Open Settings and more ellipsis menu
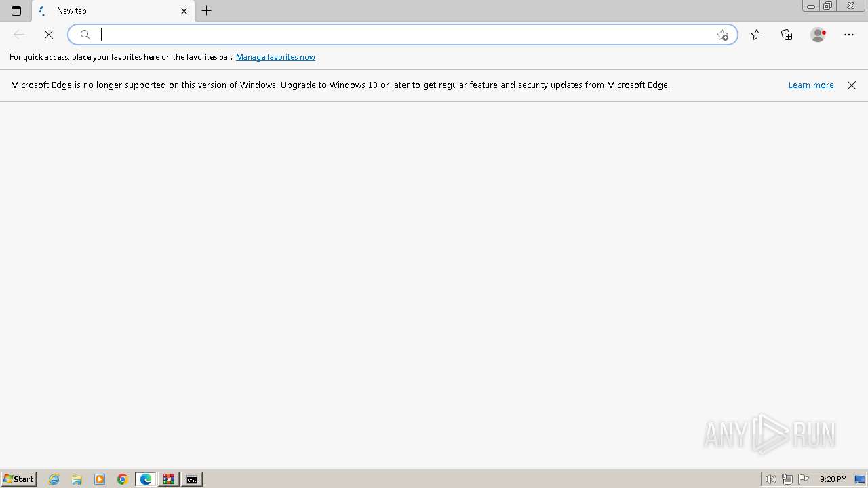The height and width of the screenshot is (488, 868). [x=849, y=35]
